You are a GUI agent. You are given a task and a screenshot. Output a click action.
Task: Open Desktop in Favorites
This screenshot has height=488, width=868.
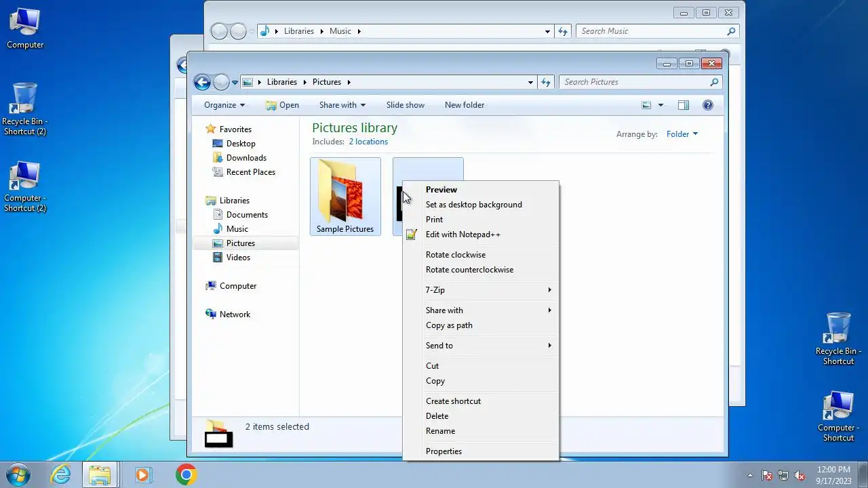[x=241, y=144]
